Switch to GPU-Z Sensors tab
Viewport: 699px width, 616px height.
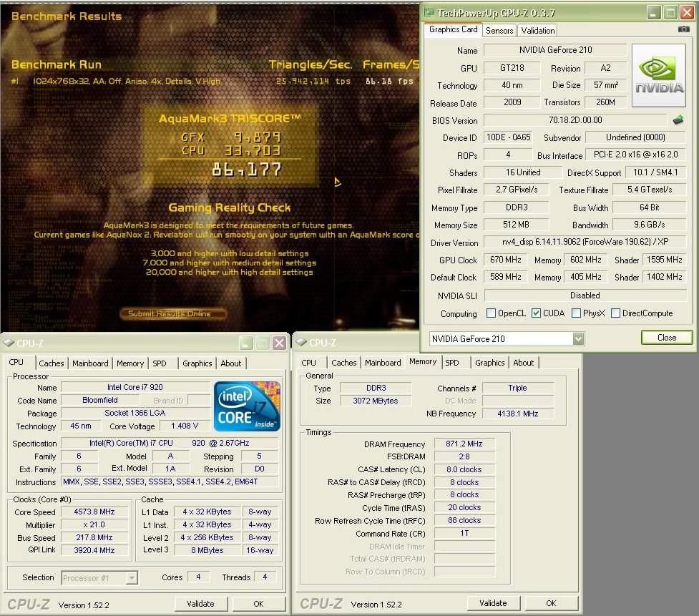point(499,30)
